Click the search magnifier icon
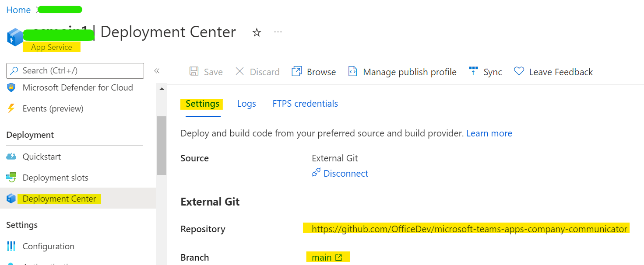644x265 pixels. [14, 70]
